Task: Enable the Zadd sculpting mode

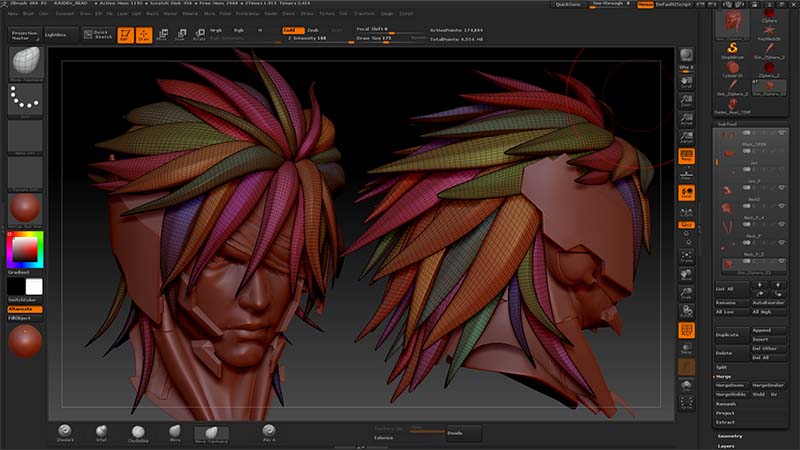Action: (292, 30)
